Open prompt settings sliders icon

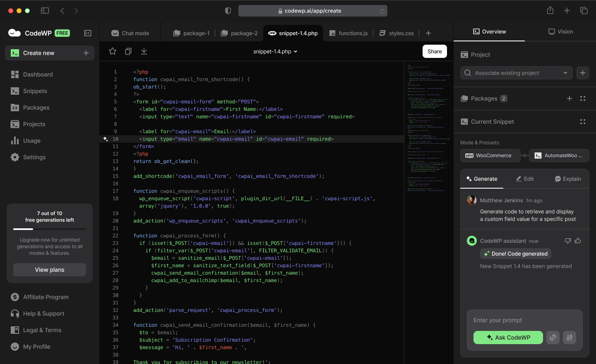570,338
